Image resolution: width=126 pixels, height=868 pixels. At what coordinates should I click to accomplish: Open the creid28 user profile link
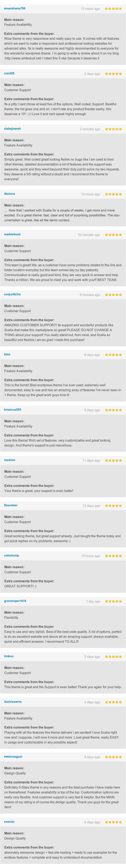point(9,74)
